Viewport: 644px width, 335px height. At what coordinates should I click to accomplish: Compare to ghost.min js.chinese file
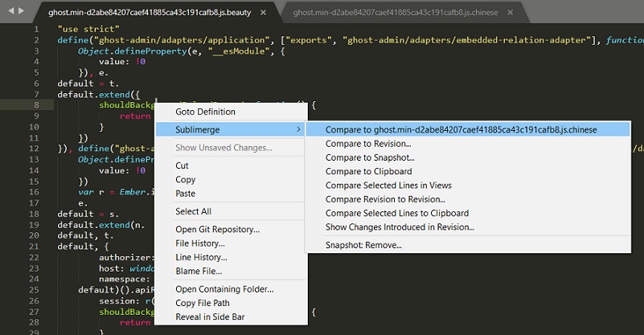coord(468,129)
